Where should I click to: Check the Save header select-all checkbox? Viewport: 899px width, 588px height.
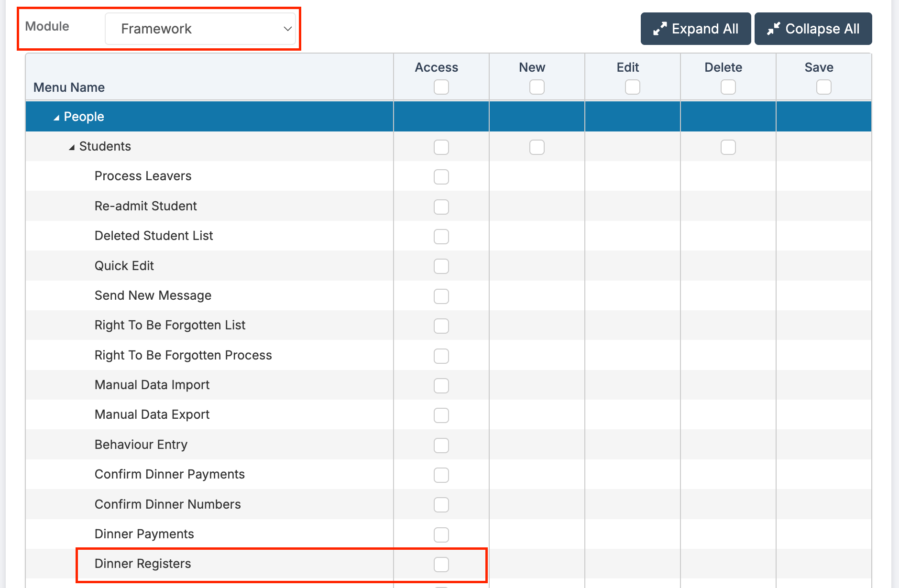click(824, 87)
